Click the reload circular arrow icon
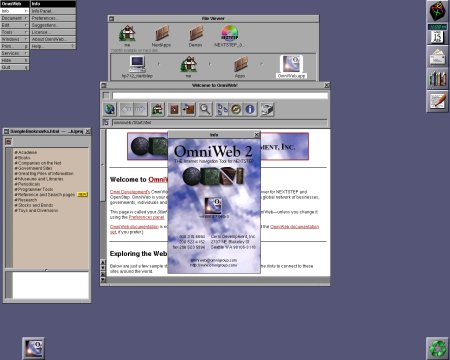Image resolution: width=450 pixels, height=360 pixels. point(236,109)
